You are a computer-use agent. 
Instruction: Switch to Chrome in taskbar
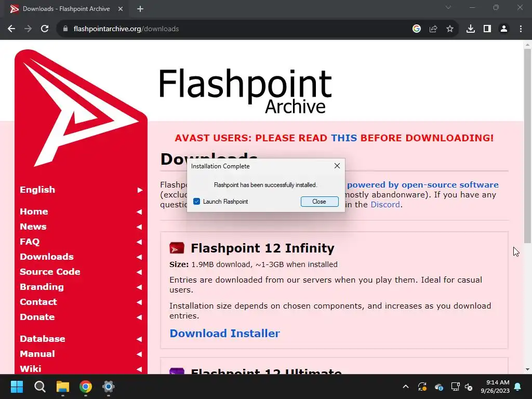86,387
